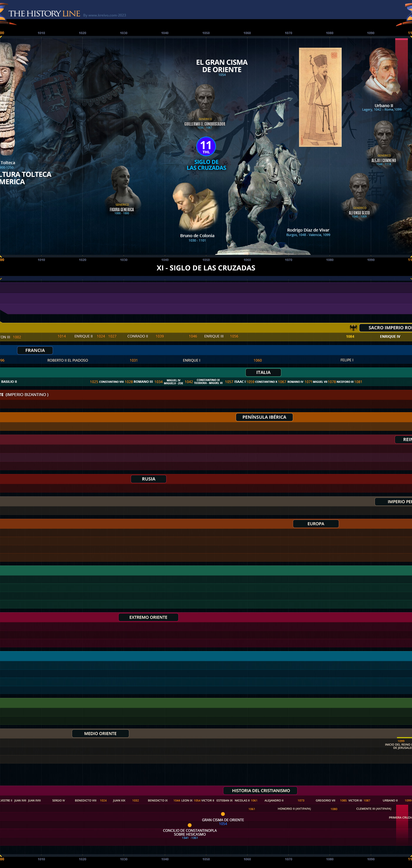Select the Península Ibérica section label
412x868 pixels.
pyautogui.click(x=265, y=417)
